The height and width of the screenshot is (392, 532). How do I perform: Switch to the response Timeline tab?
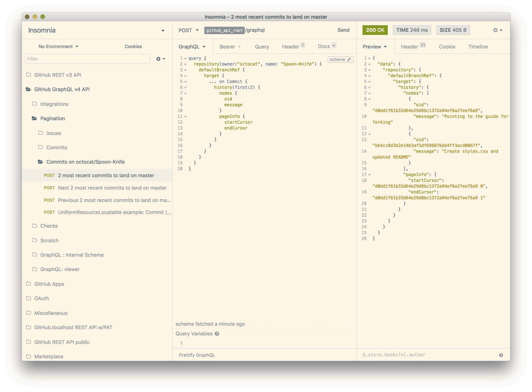pos(478,47)
